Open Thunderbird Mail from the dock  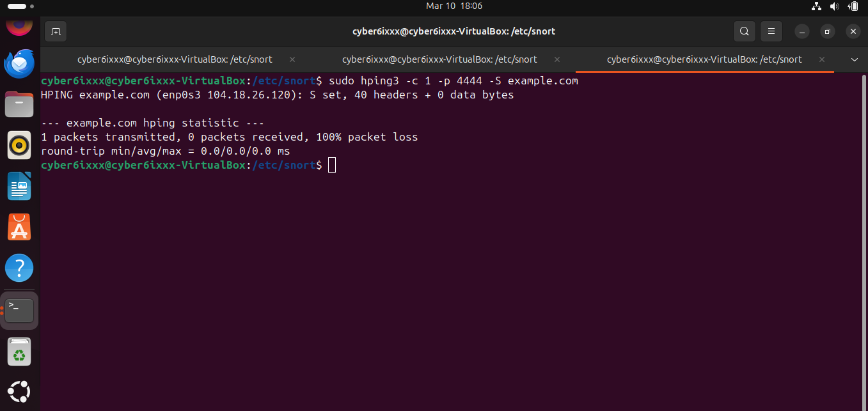(19, 63)
